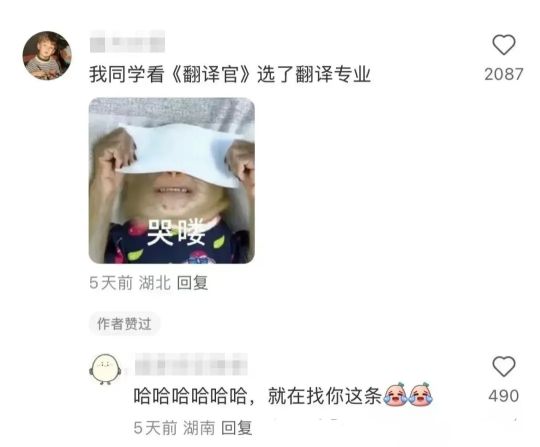Click 回复 under the 湖北 comment
540x447 pixels.
pos(192,283)
